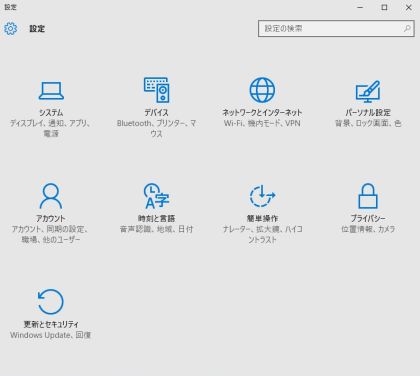Viewport: 420px width, 376px height.
Task: Open the 更新とセキュリティ refresh arrow icon
Action: pyautogui.click(x=50, y=301)
